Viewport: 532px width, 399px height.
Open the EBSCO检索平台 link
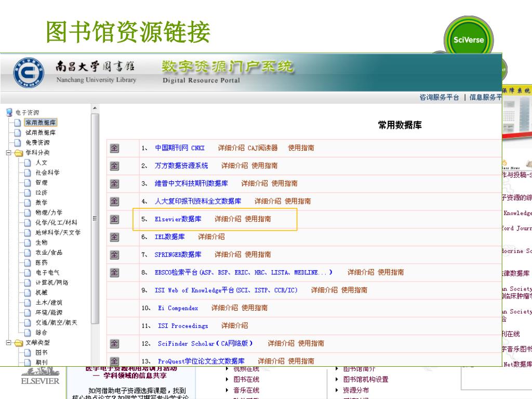pyautogui.click(x=243, y=272)
